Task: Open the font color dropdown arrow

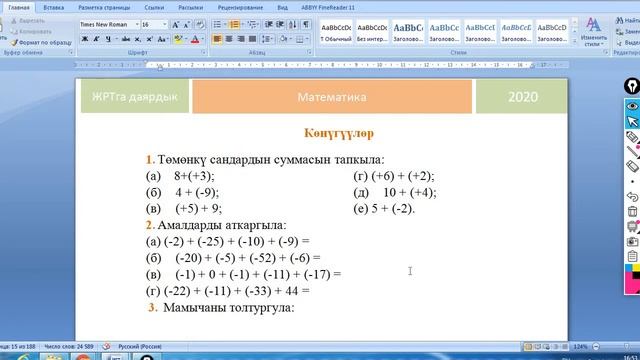Action: tap(203, 39)
